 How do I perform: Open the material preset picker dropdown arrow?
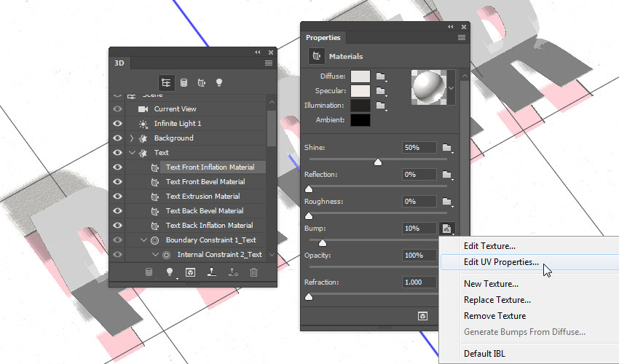tap(452, 88)
